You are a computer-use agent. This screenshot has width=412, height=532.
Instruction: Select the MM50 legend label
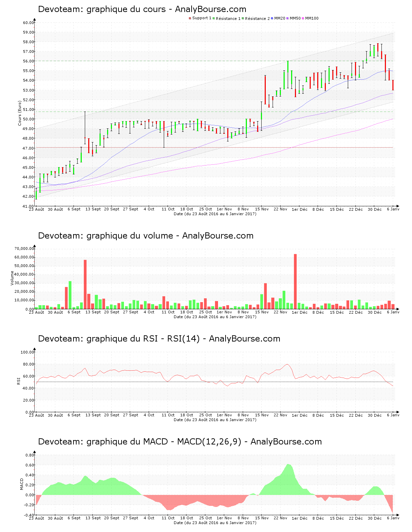295,18
